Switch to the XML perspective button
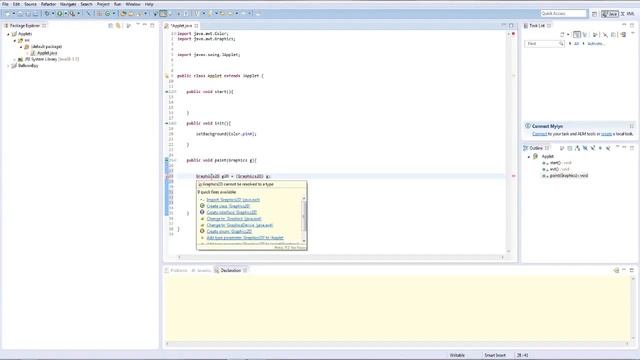Screen dimensions: 640x360 pyautogui.click(x=628, y=14)
